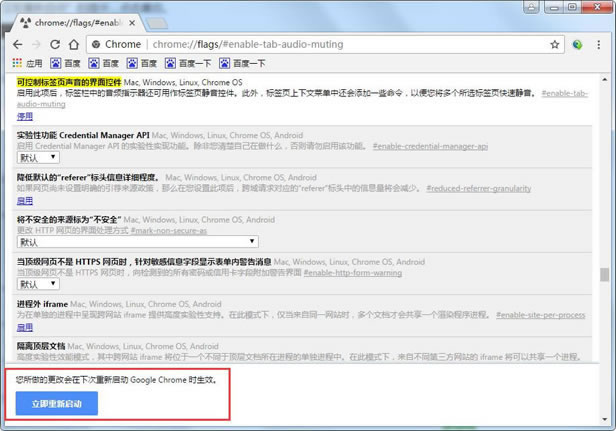616x431 pixels.
Task: Click the vertical scrollbar thumb
Action: point(604,274)
